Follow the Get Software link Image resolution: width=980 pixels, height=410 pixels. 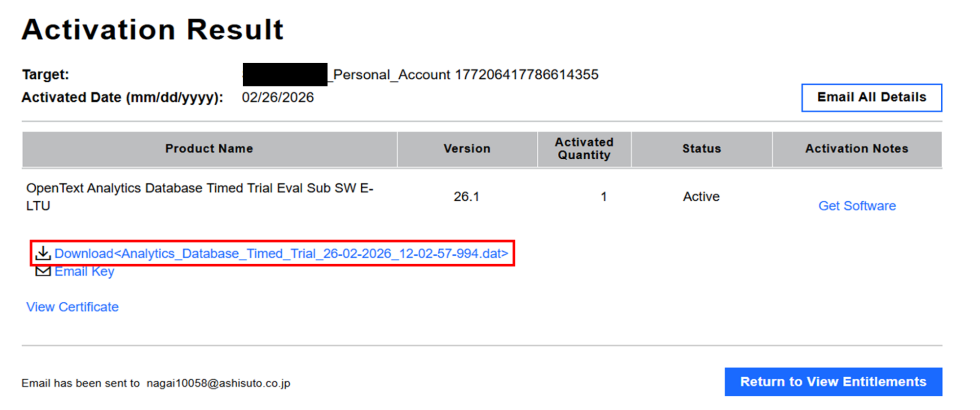[x=857, y=206]
